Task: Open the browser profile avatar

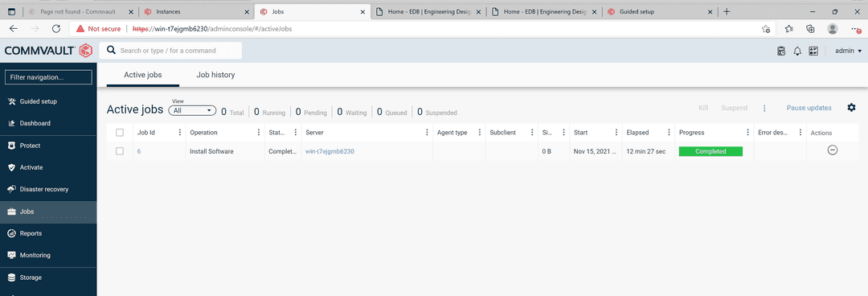Action: click(x=832, y=29)
